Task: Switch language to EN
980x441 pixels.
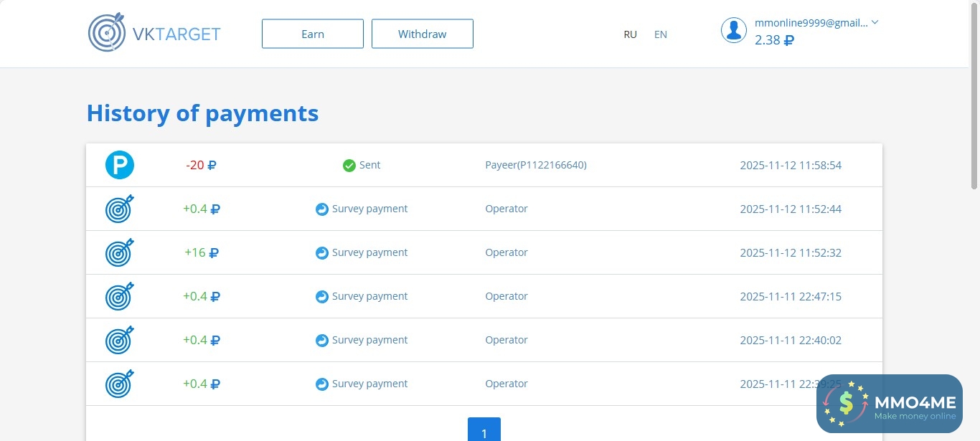Action: pos(661,34)
